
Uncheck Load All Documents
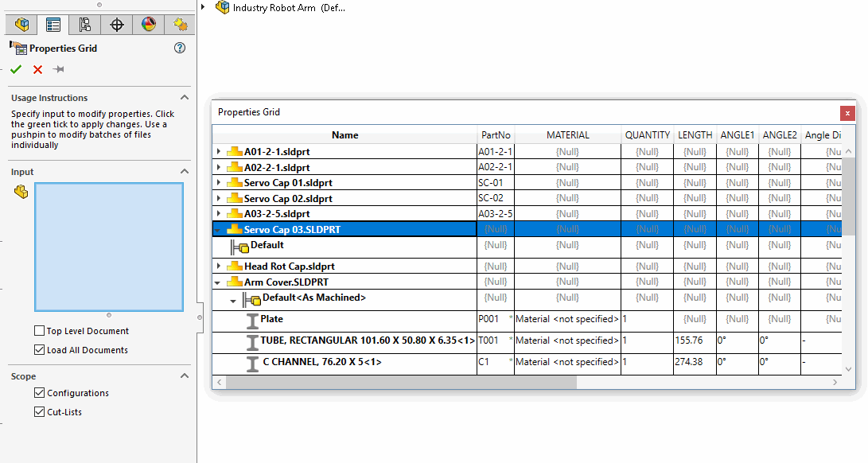[39, 349]
